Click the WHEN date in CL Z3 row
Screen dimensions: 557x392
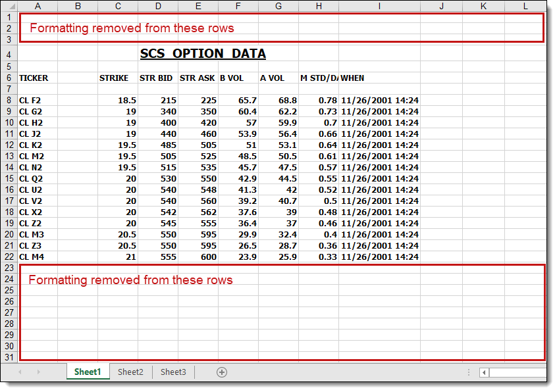[379, 245]
